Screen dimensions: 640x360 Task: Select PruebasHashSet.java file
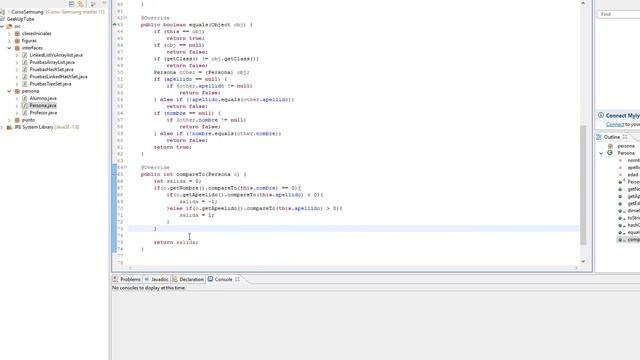tap(51, 69)
